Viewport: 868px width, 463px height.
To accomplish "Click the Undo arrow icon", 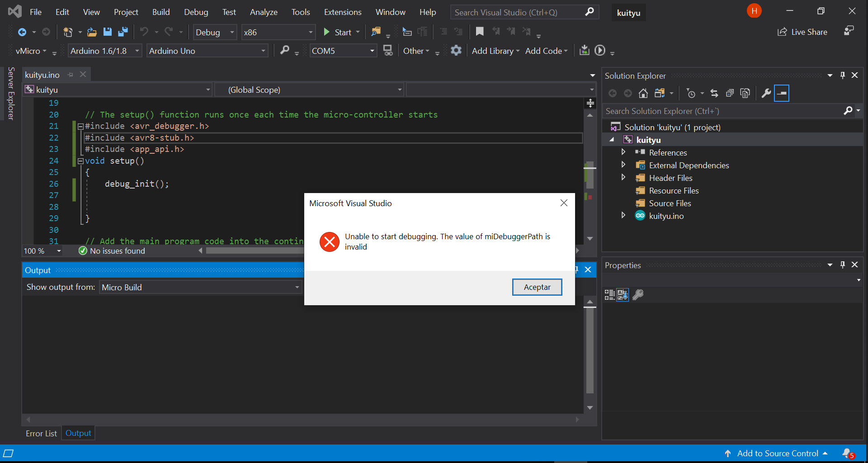I will tap(144, 32).
